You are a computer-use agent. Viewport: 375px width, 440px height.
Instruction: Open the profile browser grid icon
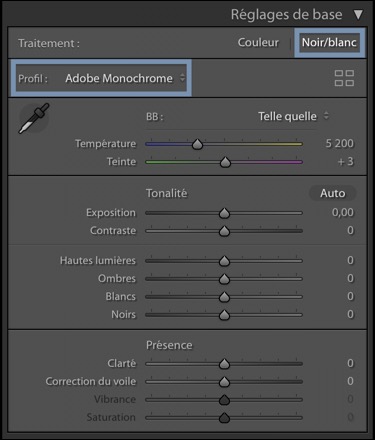[x=344, y=78]
